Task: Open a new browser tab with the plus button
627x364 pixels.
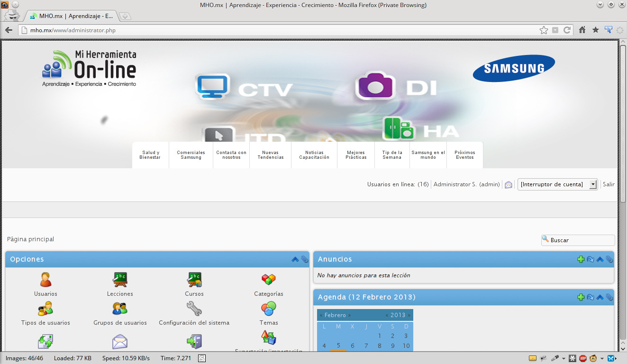Action: point(125,16)
